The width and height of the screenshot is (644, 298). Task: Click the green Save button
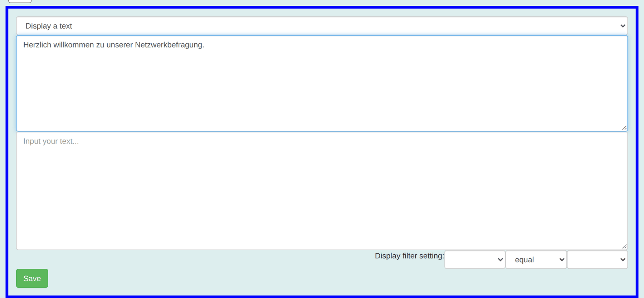32,278
